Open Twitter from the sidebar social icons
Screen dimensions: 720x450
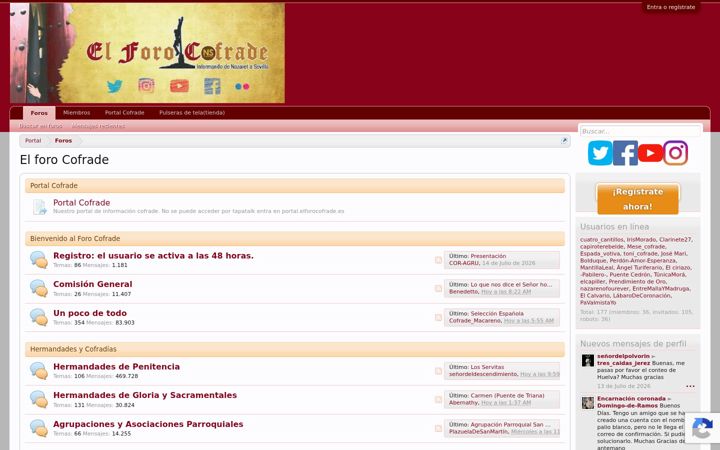[600, 153]
